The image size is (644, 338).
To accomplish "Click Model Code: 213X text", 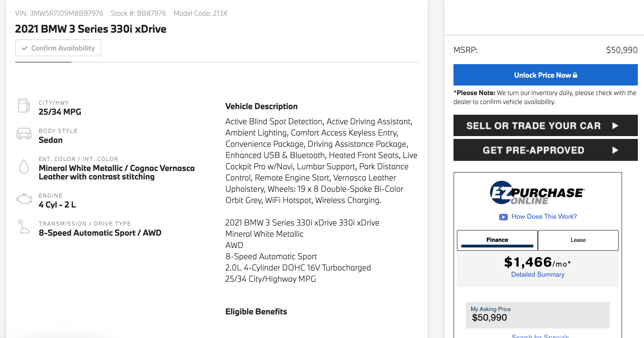I will coord(200,13).
